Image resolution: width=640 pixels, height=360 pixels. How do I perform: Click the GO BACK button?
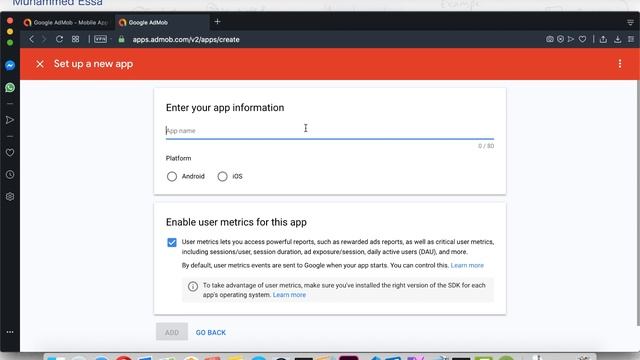coord(211,333)
